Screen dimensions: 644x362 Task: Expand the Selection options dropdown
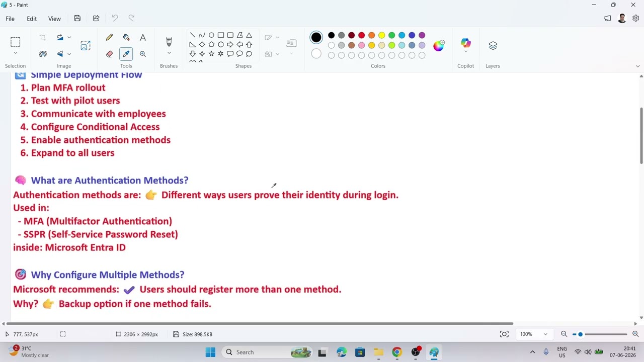pos(15,53)
